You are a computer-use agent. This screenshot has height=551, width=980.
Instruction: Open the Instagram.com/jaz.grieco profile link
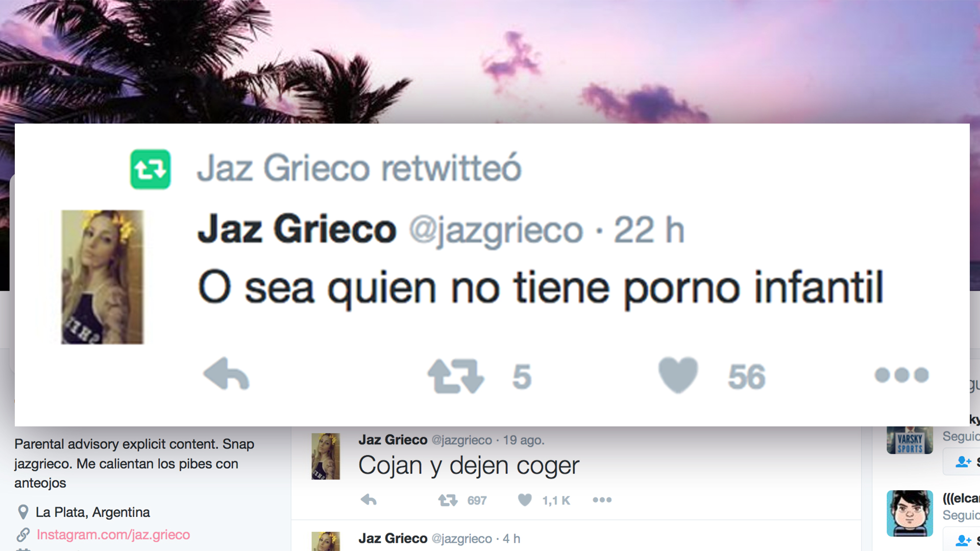[x=113, y=535]
